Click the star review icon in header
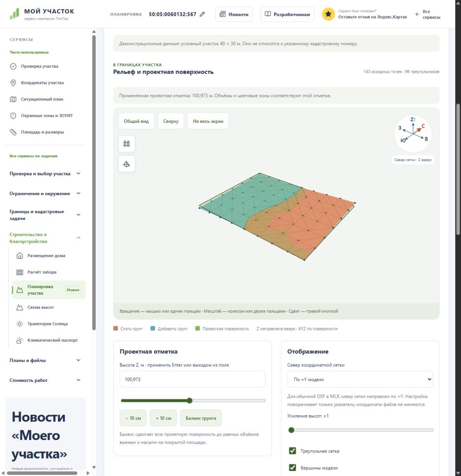This screenshot has height=476, width=461. (328, 14)
